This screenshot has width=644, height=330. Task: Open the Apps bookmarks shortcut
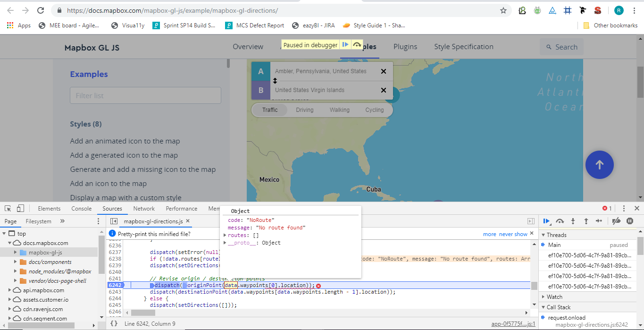point(19,25)
